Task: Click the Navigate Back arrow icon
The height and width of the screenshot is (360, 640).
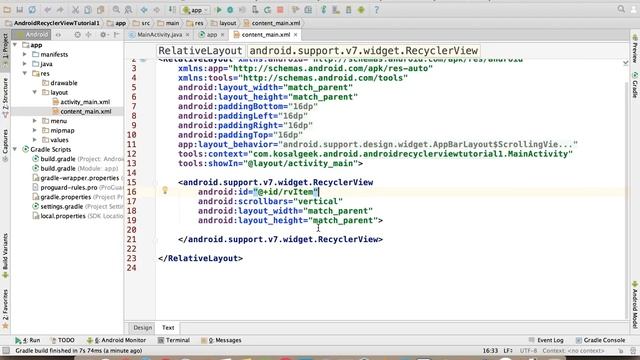Action: [144, 9]
